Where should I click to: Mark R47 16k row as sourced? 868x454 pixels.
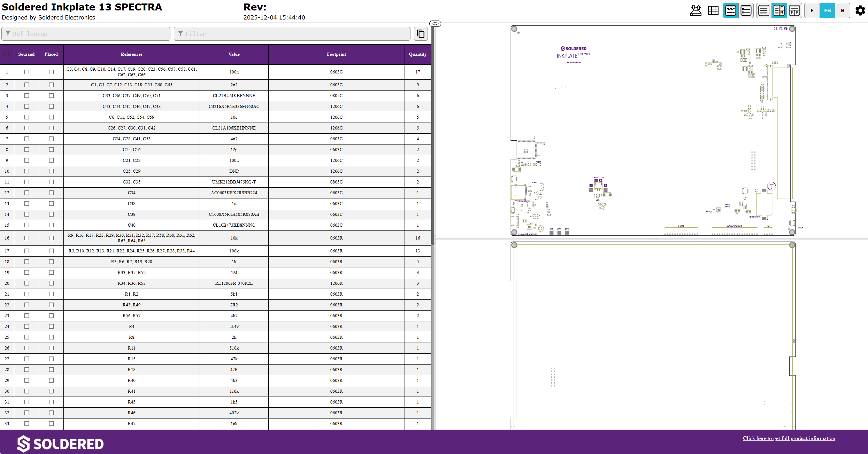tap(26, 424)
